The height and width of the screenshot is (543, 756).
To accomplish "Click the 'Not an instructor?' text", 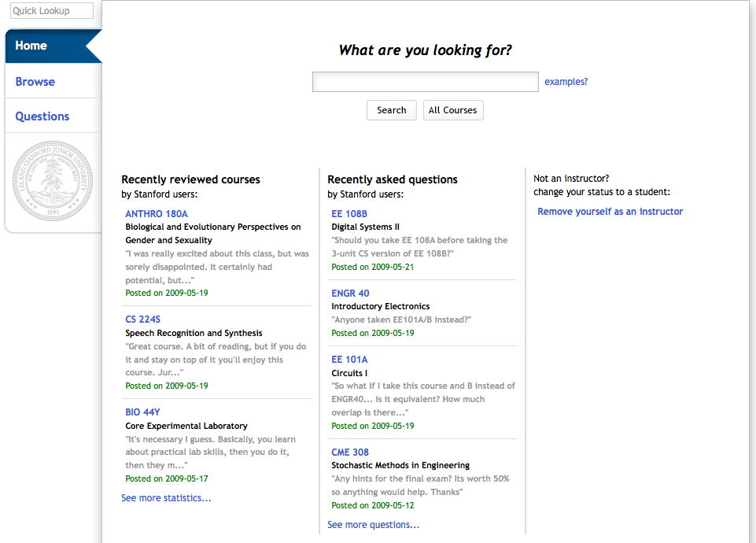I will [x=571, y=179].
